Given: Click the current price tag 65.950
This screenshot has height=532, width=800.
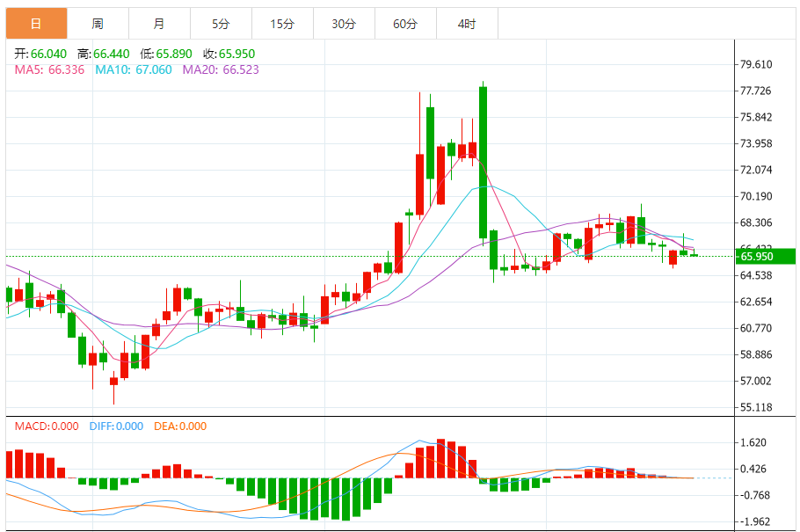Looking at the screenshot, I should coord(766,256).
